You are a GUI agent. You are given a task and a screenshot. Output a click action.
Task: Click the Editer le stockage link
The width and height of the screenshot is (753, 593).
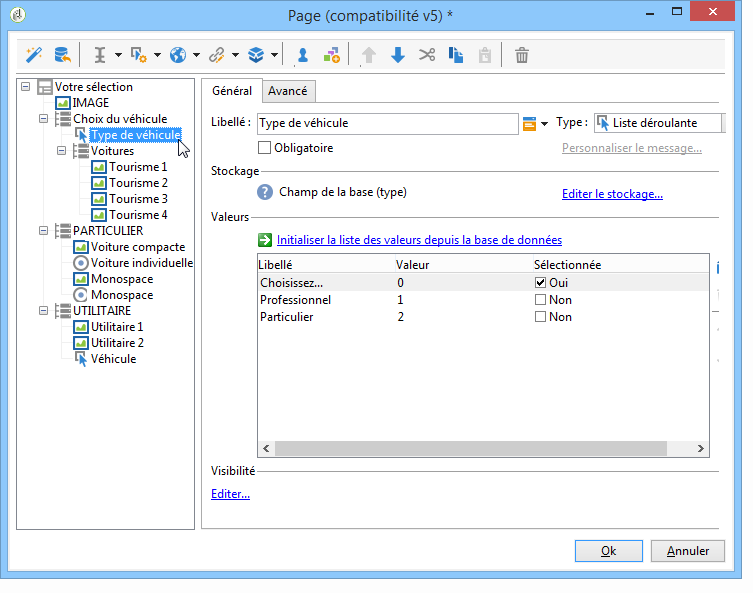coord(612,194)
